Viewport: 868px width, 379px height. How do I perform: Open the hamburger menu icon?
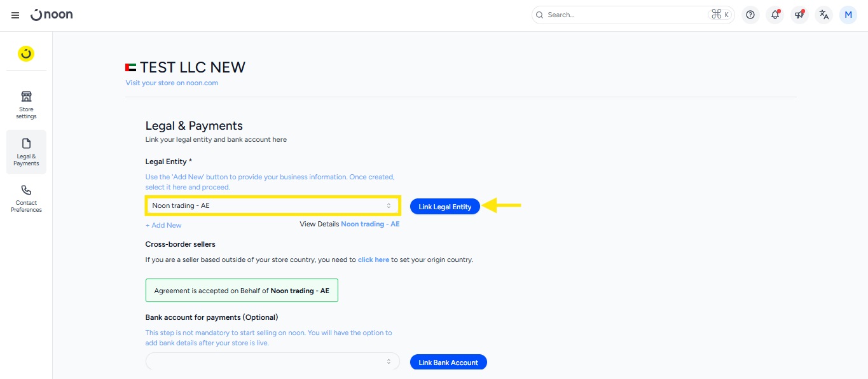click(x=15, y=15)
